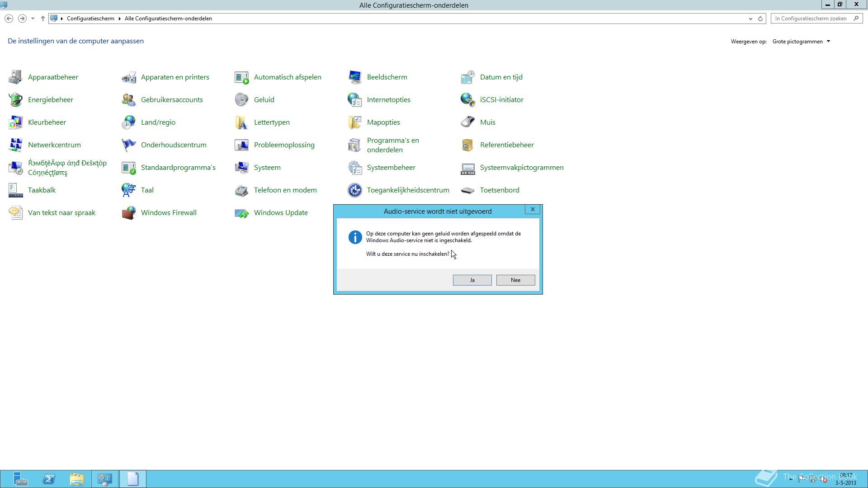
Task: Open the Netwerkcentrum icon
Action: pos(15,145)
